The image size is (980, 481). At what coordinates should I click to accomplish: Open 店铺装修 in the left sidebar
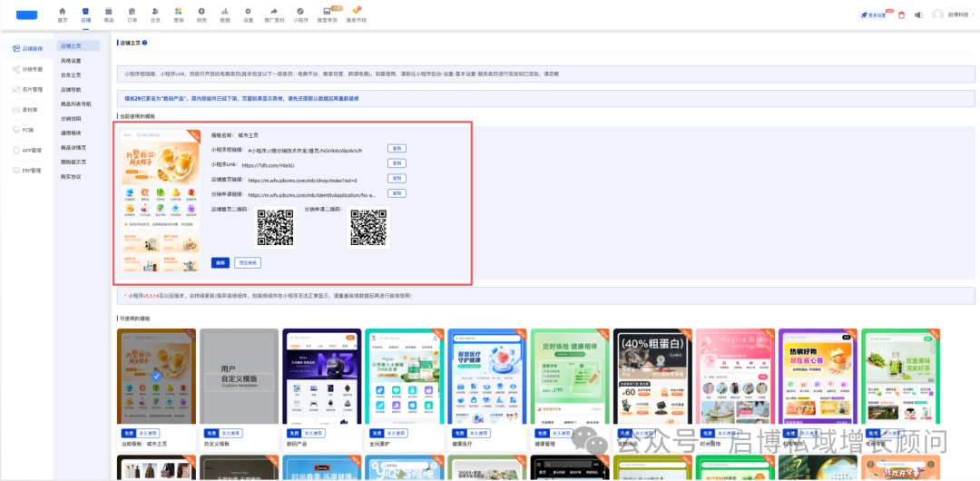[x=28, y=49]
